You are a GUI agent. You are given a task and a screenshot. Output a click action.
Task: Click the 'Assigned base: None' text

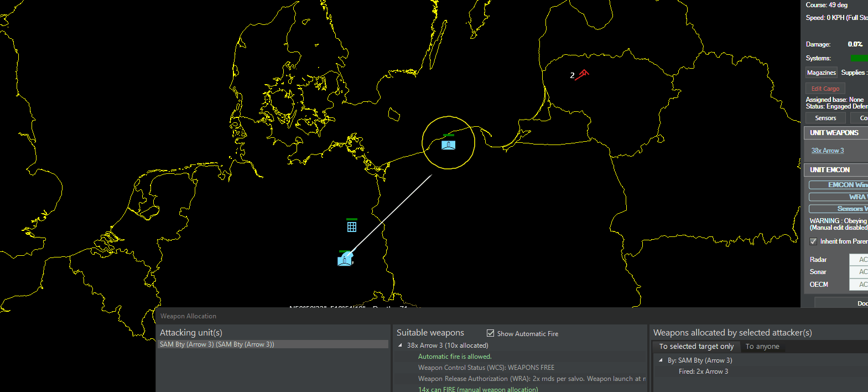[835, 100]
